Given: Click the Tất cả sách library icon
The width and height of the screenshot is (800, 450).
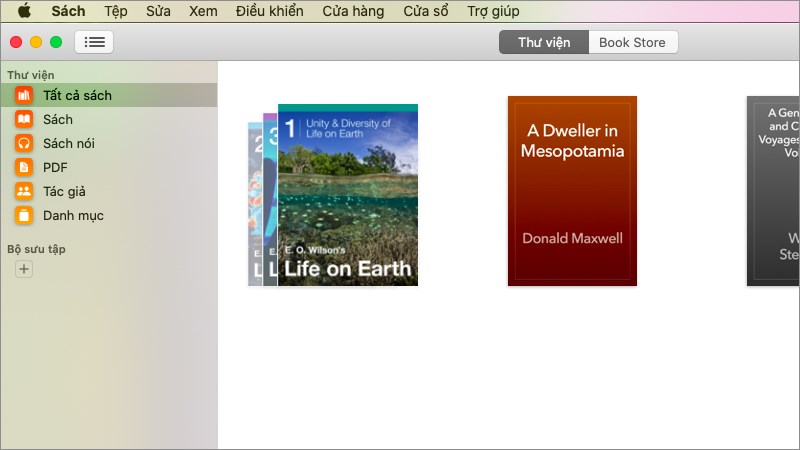Looking at the screenshot, I should [x=23, y=95].
